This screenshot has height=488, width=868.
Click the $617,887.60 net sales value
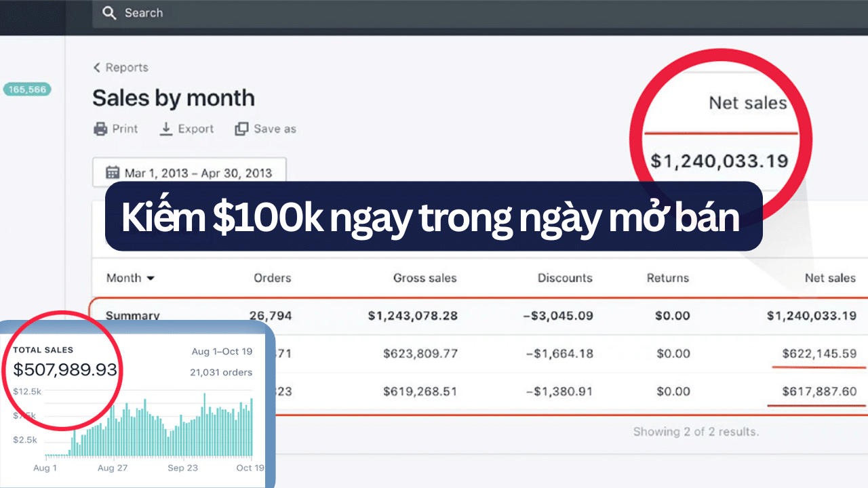pyautogui.click(x=818, y=392)
